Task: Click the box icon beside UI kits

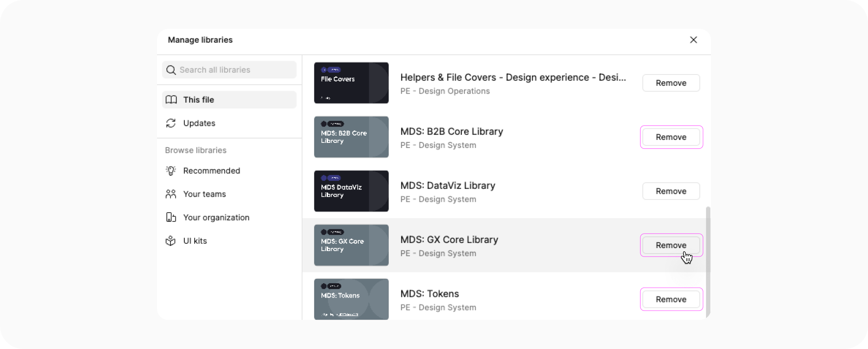Action: coord(171,241)
